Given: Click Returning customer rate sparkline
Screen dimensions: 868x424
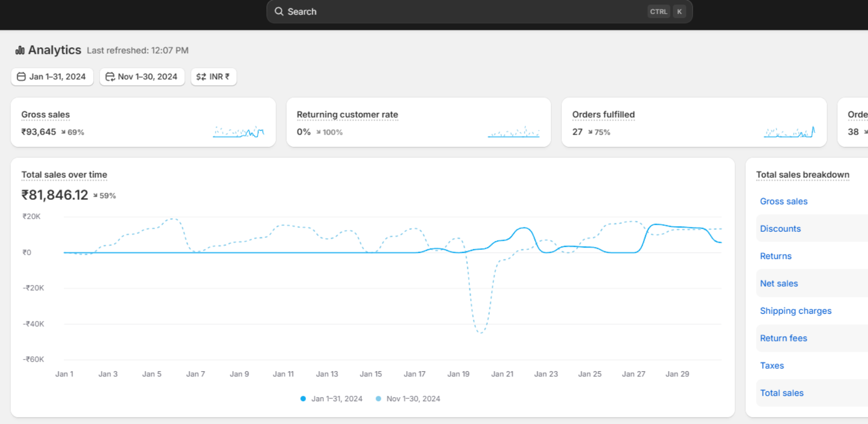Looking at the screenshot, I should pos(513,132).
